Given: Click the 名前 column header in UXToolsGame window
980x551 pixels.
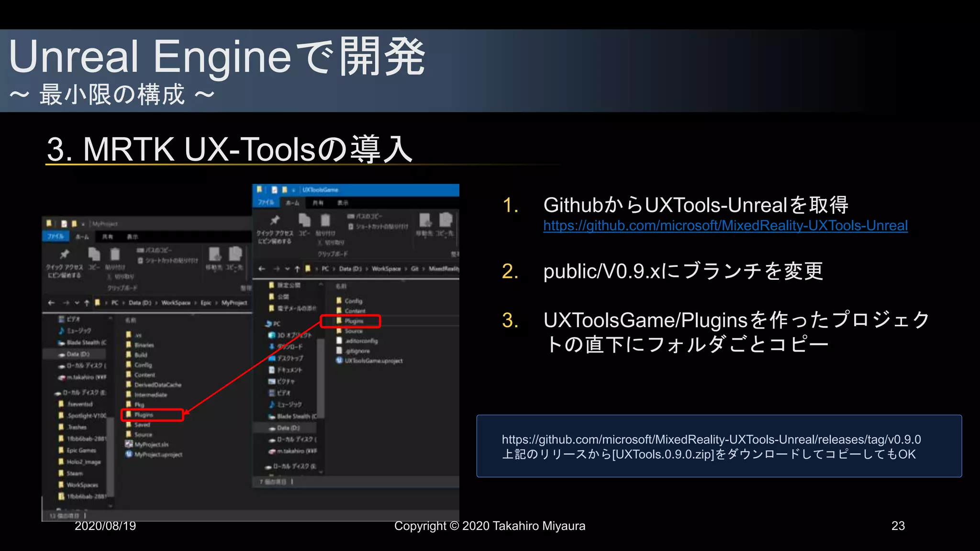Looking at the screenshot, I should click(x=341, y=286).
